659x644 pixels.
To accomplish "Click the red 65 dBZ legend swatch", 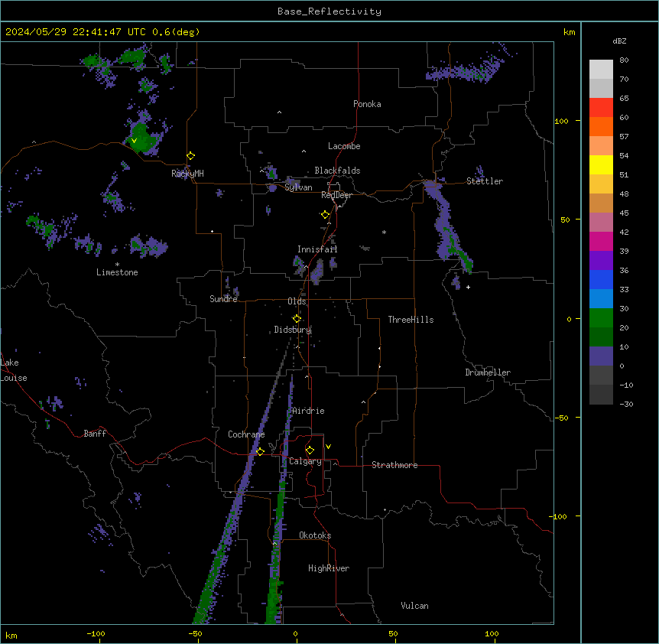I will 601,107.
